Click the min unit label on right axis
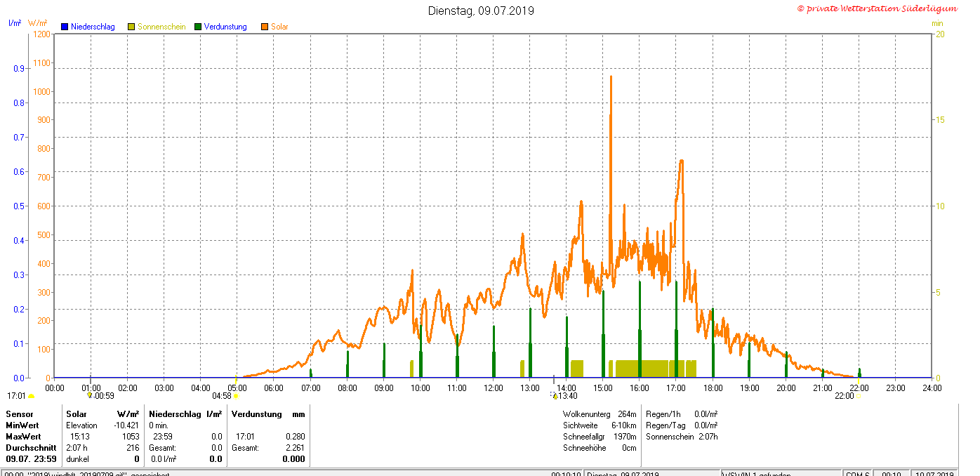Screen dimensions: 980x476 point(937,23)
